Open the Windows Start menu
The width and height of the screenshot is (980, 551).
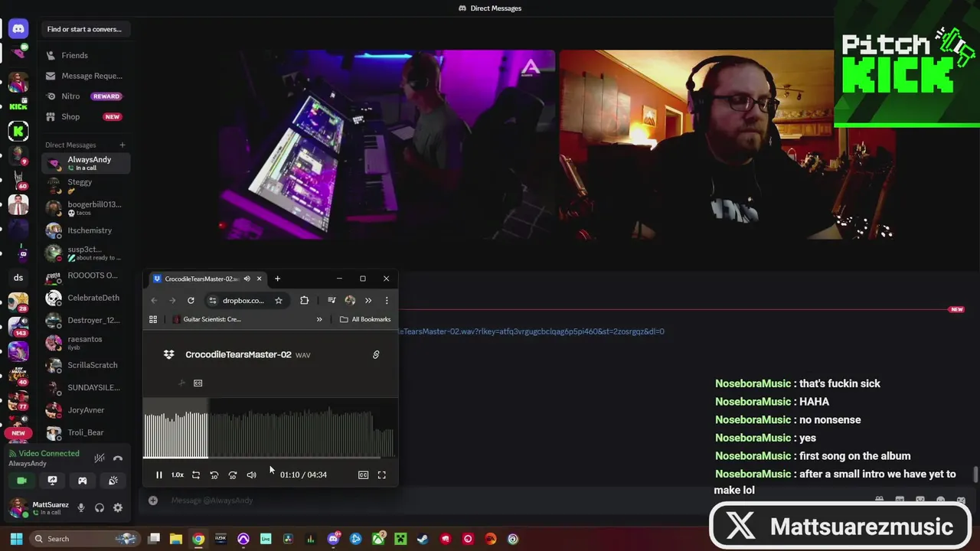16,539
